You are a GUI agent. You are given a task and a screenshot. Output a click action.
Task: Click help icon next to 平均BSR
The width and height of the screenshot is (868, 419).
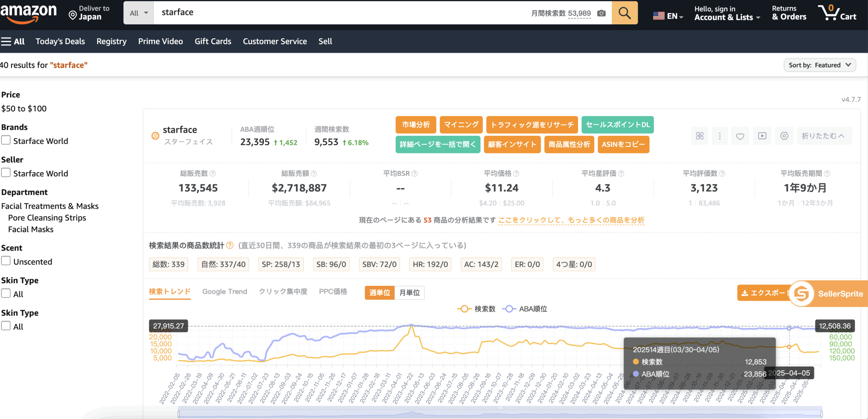(x=415, y=173)
